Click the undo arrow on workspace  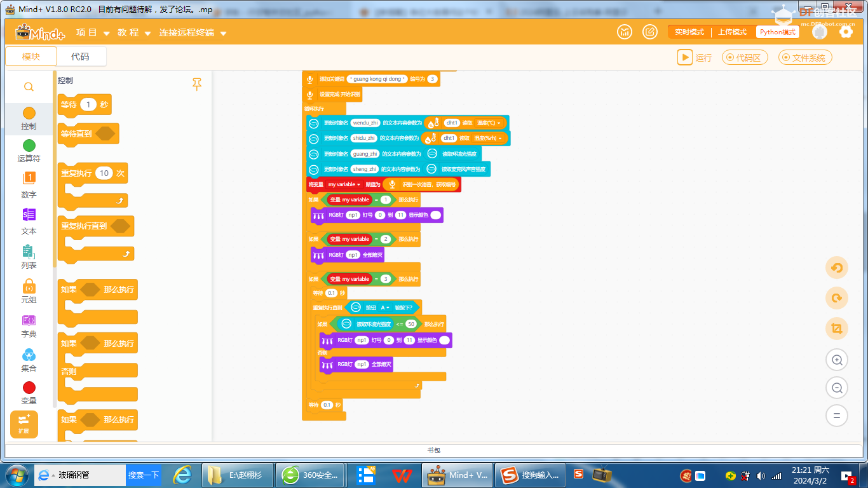837,268
